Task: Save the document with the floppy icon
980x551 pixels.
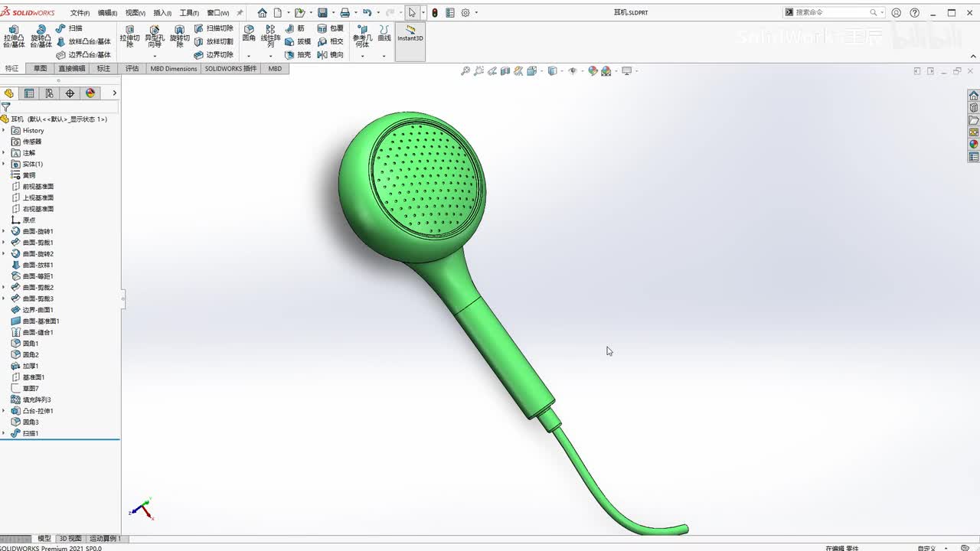Action: tap(322, 12)
